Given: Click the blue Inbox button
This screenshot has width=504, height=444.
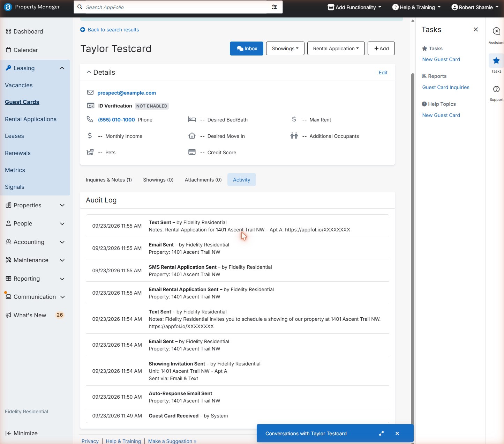Looking at the screenshot, I should click(x=247, y=49).
